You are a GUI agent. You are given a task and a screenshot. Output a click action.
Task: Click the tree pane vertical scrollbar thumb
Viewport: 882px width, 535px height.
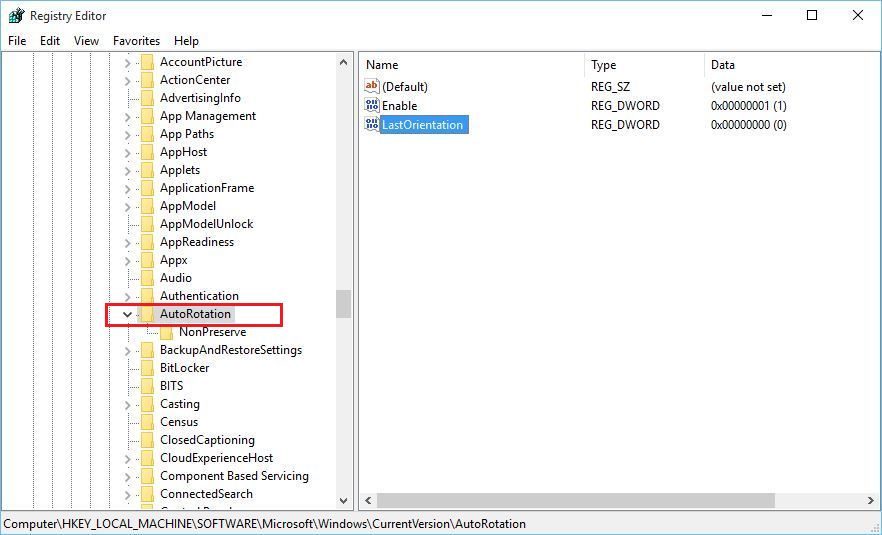343,304
